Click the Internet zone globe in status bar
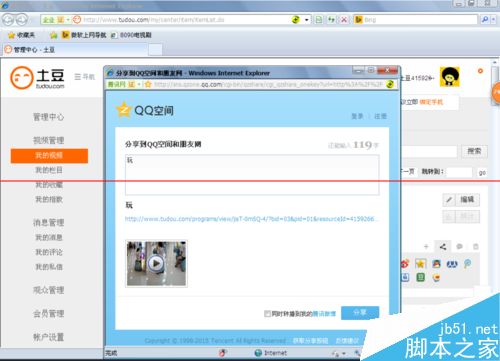The image size is (500, 361). pos(258,353)
